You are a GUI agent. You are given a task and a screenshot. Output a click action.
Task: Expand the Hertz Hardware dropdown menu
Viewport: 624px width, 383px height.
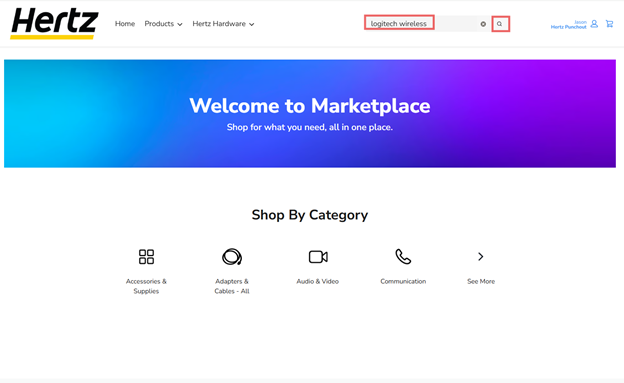pyautogui.click(x=223, y=24)
